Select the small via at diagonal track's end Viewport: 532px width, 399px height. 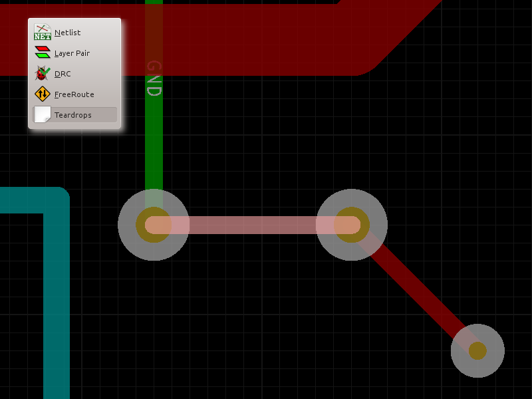point(477,351)
